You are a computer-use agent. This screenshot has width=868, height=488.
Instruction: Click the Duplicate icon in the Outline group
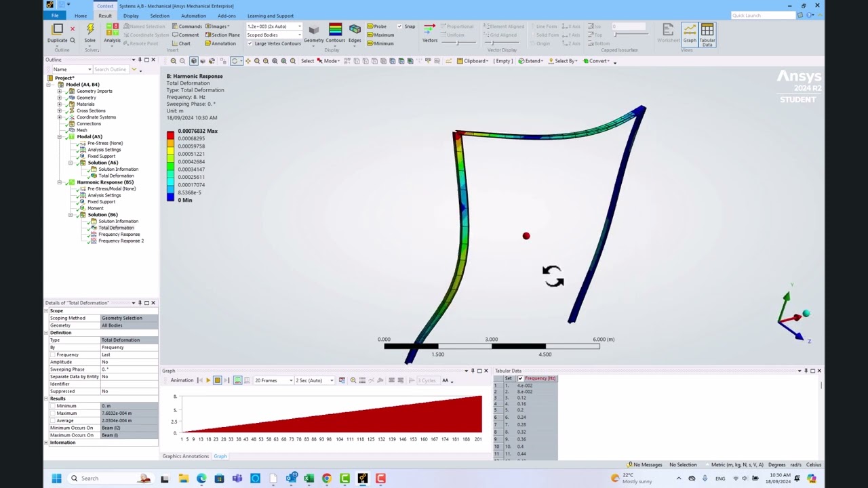point(57,29)
